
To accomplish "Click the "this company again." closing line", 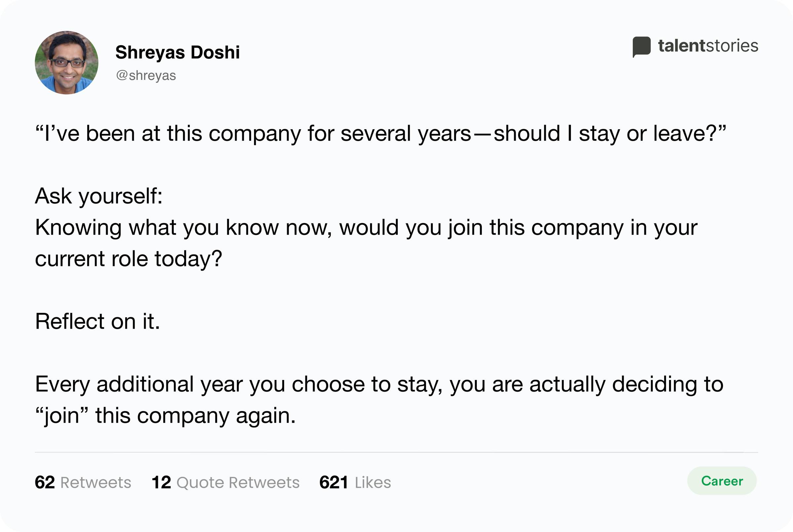I will point(165,416).
